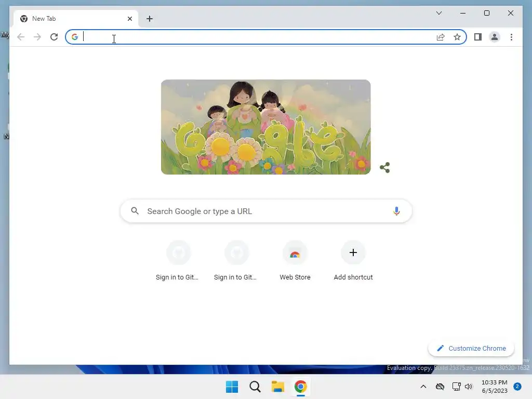Minimize the Chrome window
Image resolution: width=532 pixels, height=399 pixels.
[x=463, y=13]
